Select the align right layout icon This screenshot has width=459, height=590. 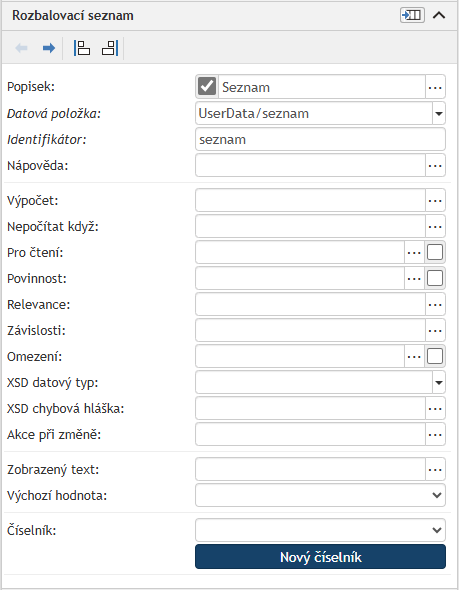click(x=110, y=48)
